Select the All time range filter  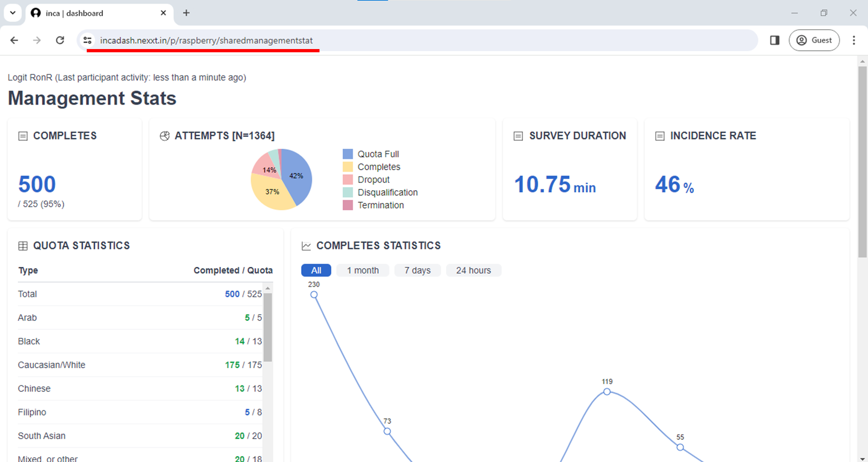pyautogui.click(x=316, y=271)
